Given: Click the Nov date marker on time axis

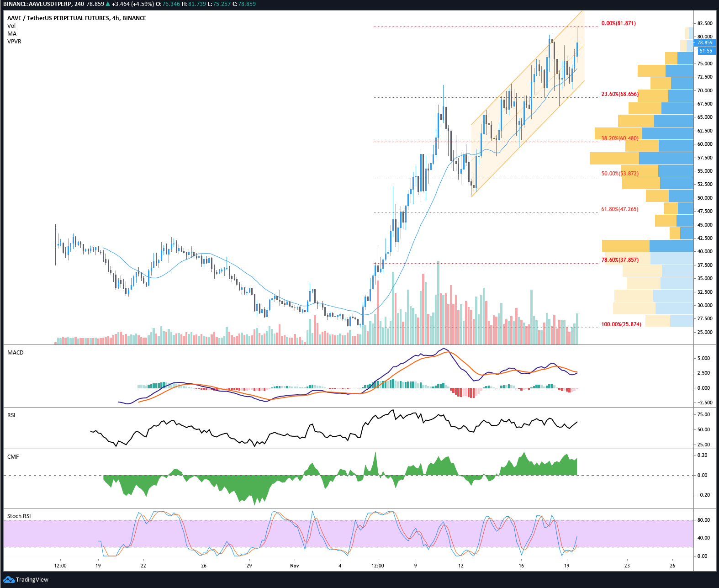Looking at the screenshot, I should click(295, 566).
